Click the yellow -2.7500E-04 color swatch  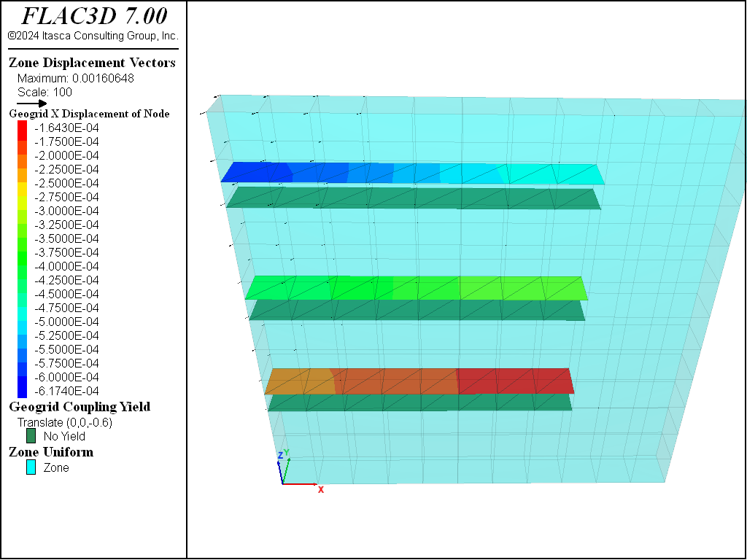[23, 190]
